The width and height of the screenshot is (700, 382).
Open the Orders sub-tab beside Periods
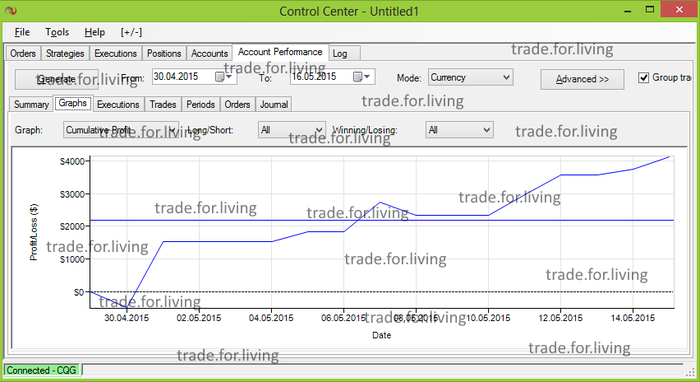(x=238, y=104)
